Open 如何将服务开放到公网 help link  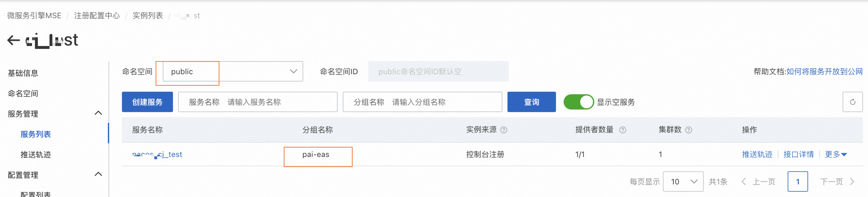click(x=824, y=72)
